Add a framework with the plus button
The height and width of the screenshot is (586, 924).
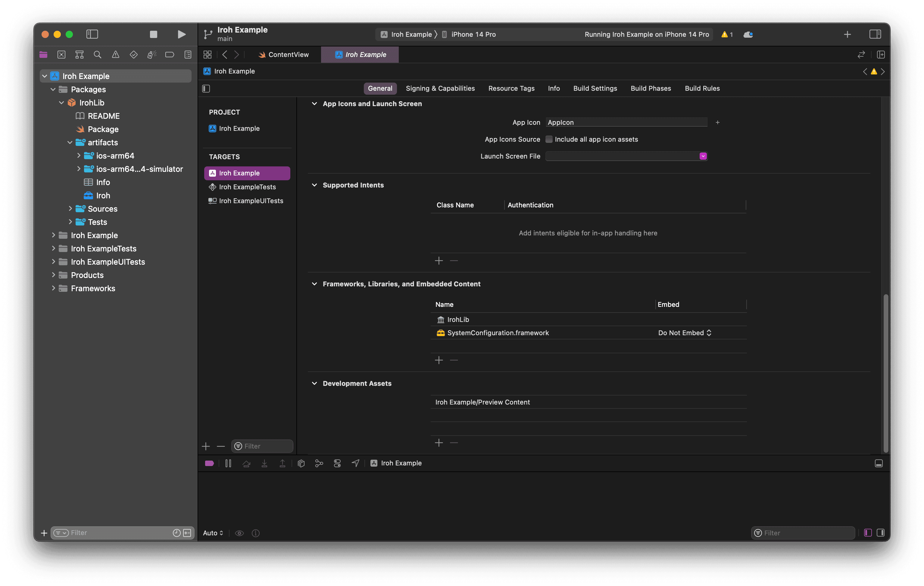[x=439, y=360]
